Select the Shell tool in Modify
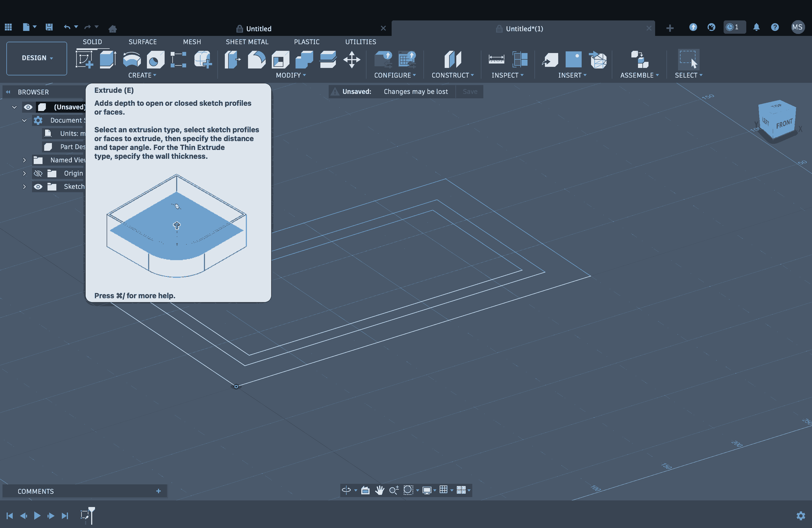The image size is (812, 528). [x=280, y=60]
